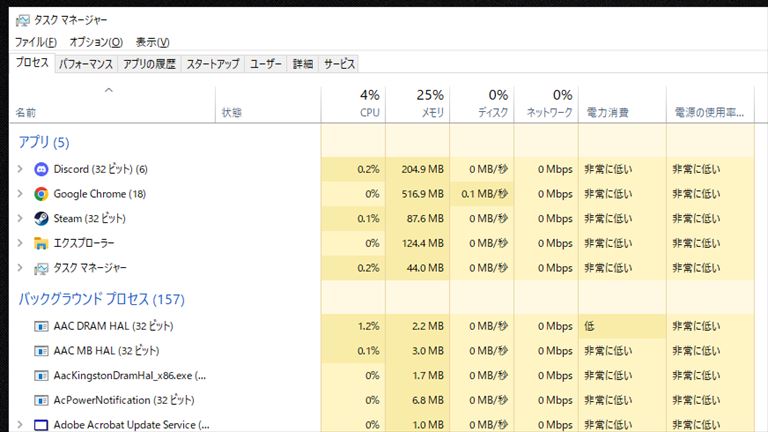Click the AAC DRAM HAL process icon
The image size is (768, 432).
point(41,326)
